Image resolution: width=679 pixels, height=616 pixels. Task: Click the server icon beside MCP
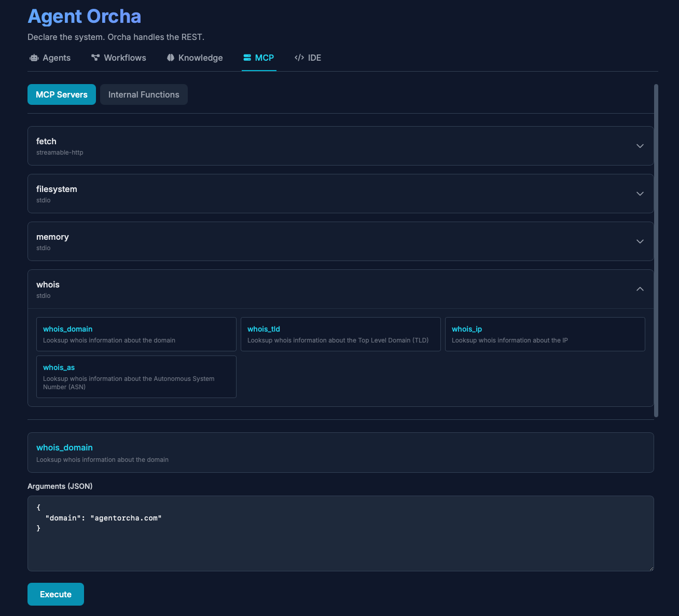(247, 58)
